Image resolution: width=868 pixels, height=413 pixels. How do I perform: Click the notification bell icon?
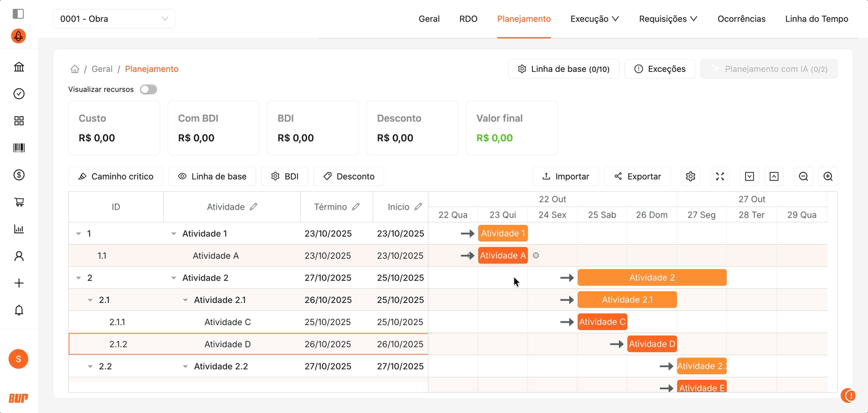[x=19, y=310]
